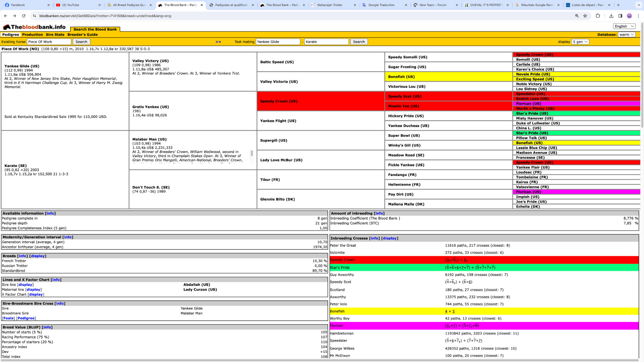Viewport: 644px width, 362px height.
Task: Click the Test mating sire field Yankee Glide
Action: pyautogui.click(x=278, y=42)
